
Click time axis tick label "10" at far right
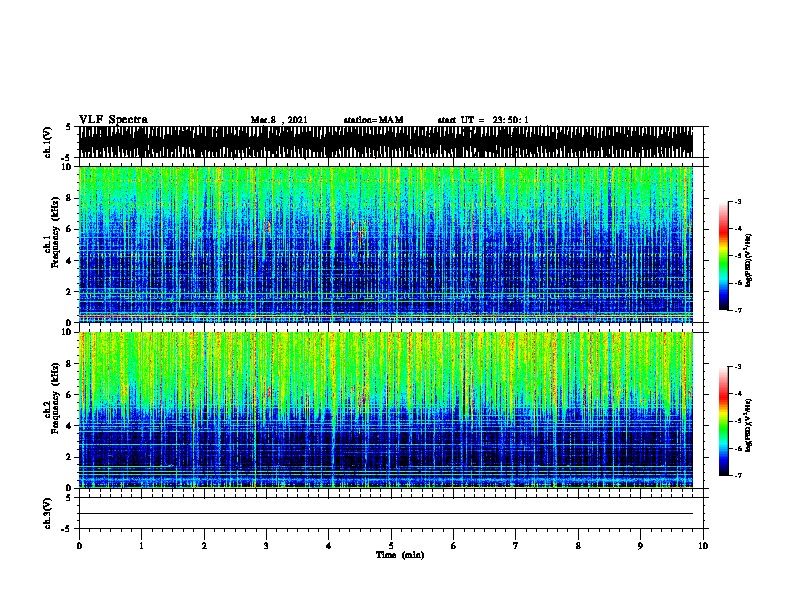703,546
